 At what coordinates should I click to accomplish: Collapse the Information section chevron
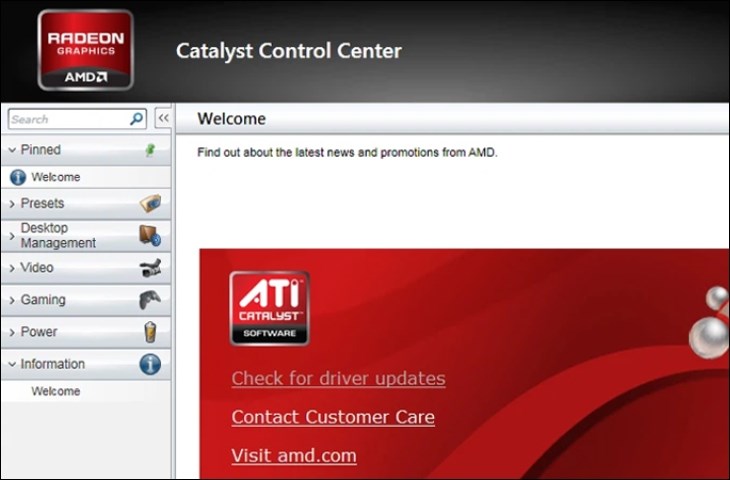(x=12, y=364)
